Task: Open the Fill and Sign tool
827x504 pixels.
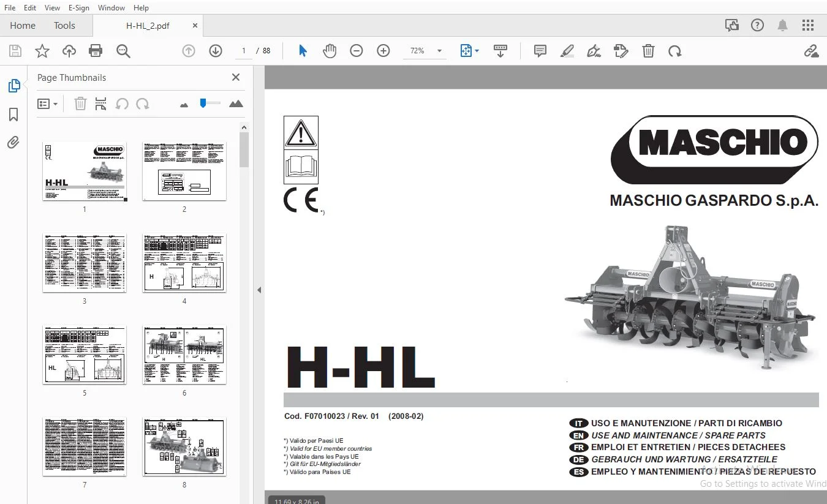Action: point(594,51)
